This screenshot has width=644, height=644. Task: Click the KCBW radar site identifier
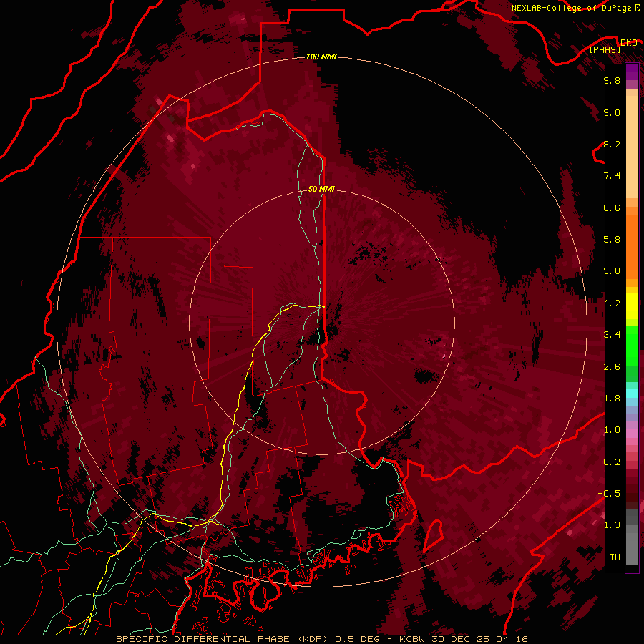tap(412, 639)
